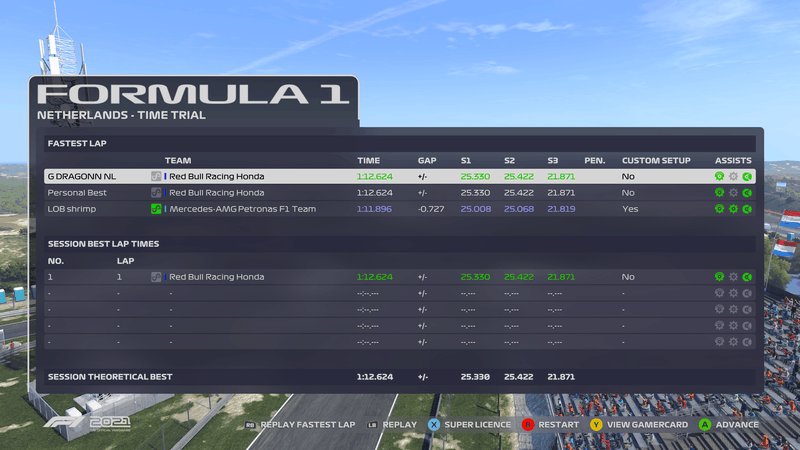Click G DRAGONN NL platform icon

[156, 177]
